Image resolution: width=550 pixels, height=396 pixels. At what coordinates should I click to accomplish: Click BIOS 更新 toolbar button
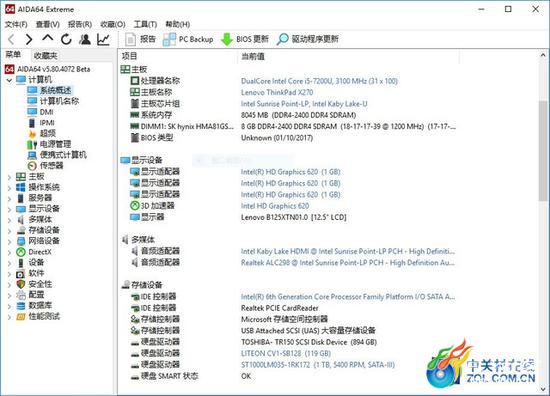(x=245, y=39)
